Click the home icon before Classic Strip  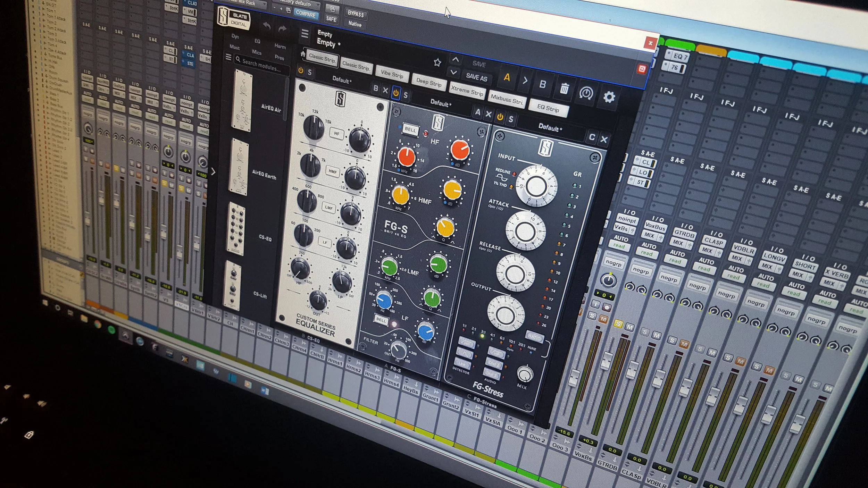tap(303, 54)
